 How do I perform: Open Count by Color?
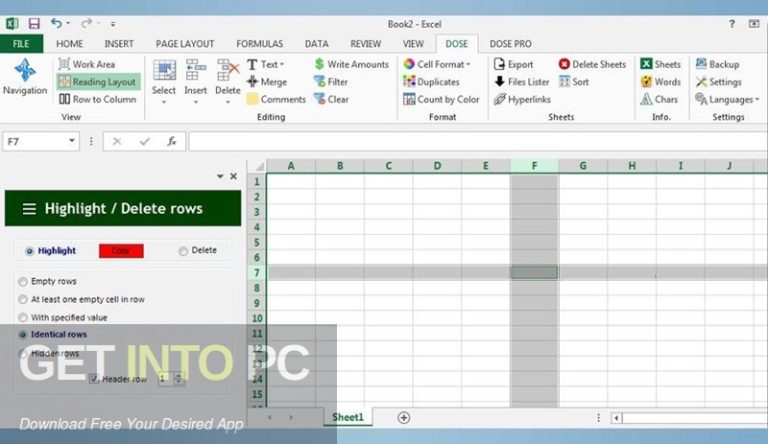click(441, 99)
